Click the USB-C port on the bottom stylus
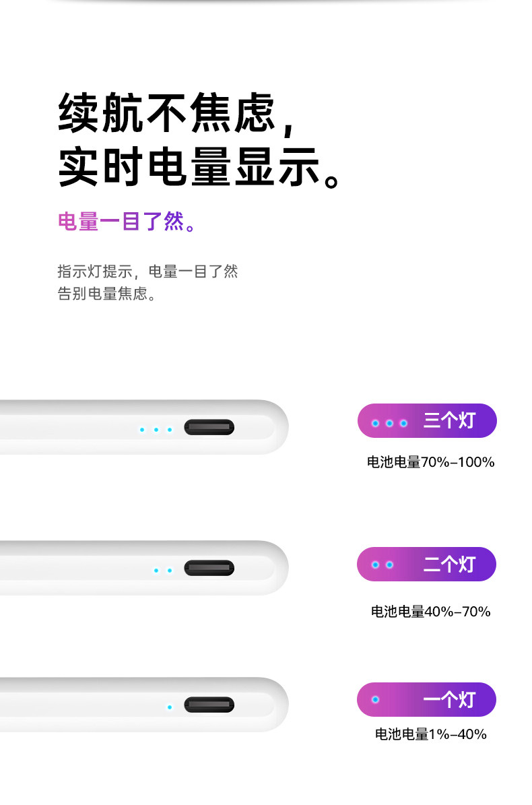 (x=209, y=705)
